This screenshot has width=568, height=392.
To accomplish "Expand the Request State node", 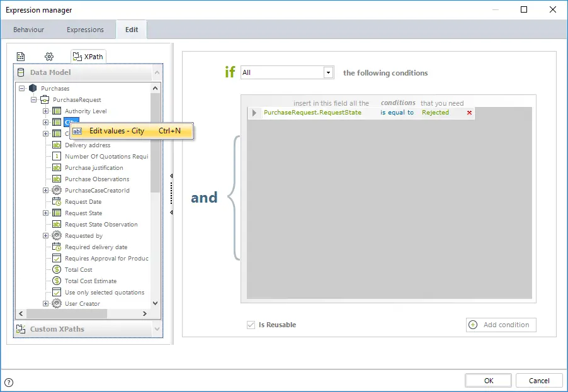I will pos(45,213).
